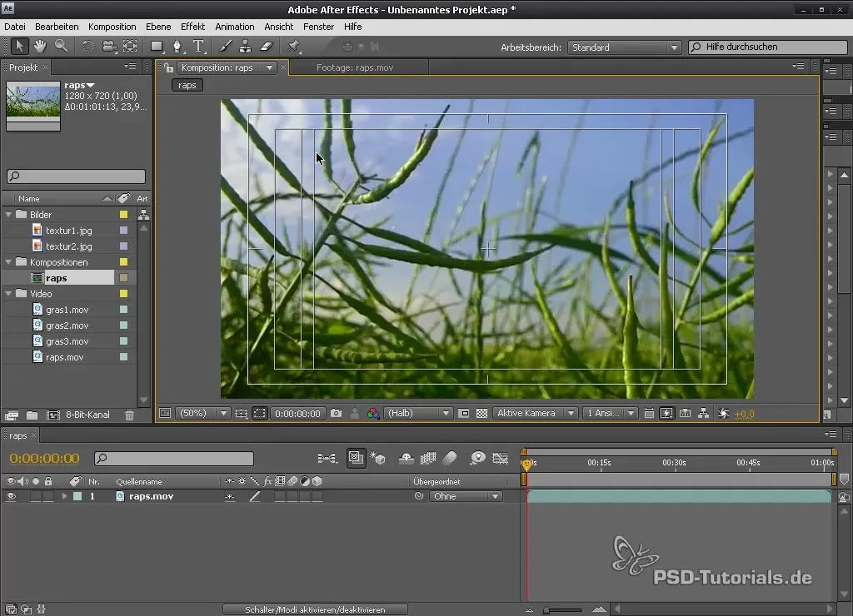The width and height of the screenshot is (853, 616).
Task: Open the Datei menu
Action: point(15,27)
